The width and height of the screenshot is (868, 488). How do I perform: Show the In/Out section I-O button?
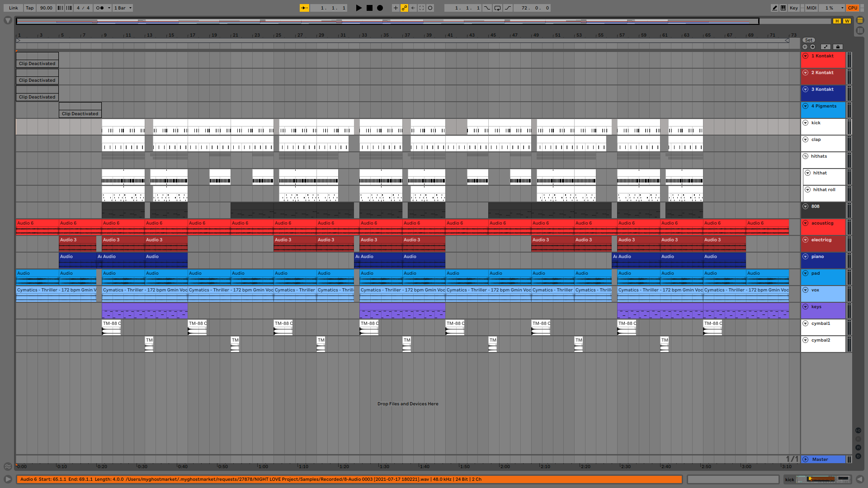858,431
